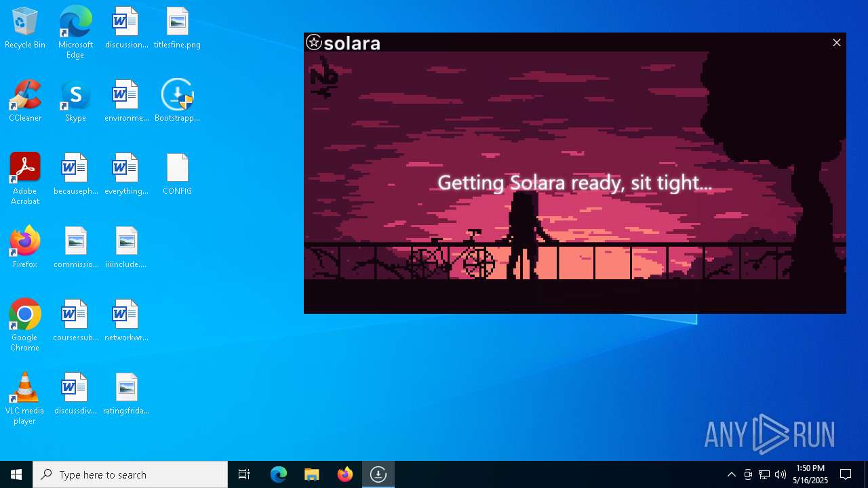
Task: Select the discussion Word document on desktop
Action: (x=126, y=28)
